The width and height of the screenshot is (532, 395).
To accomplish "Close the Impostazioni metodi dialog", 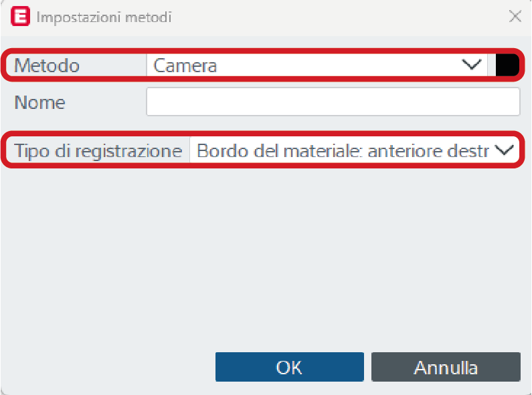I will [515, 16].
